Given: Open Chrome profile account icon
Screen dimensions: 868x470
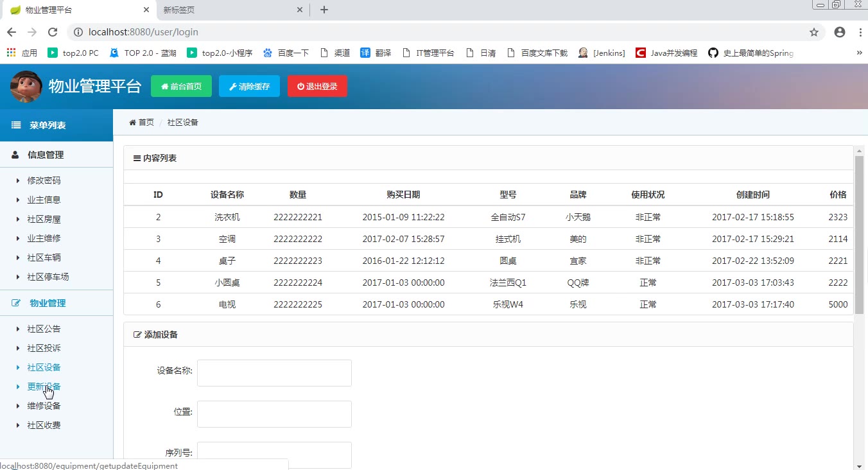Looking at the screenshot, I should (839, 32).
